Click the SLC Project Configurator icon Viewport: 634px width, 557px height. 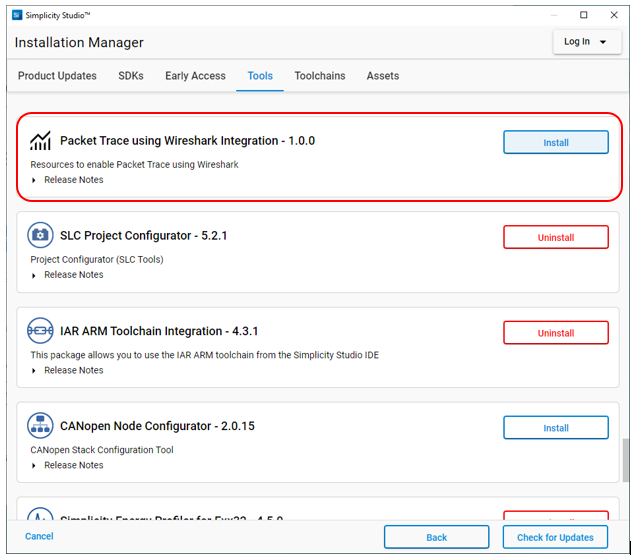40,235
